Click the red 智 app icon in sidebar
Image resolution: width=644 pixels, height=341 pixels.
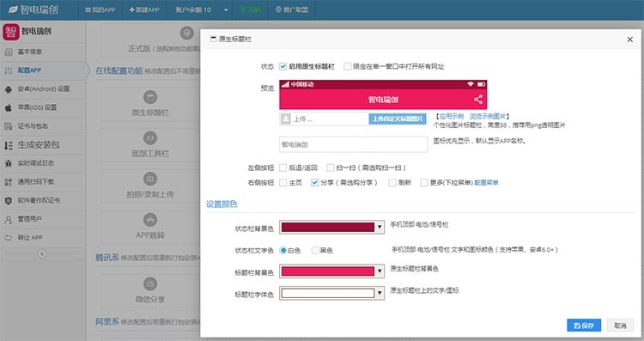click(x=10, y=32)
